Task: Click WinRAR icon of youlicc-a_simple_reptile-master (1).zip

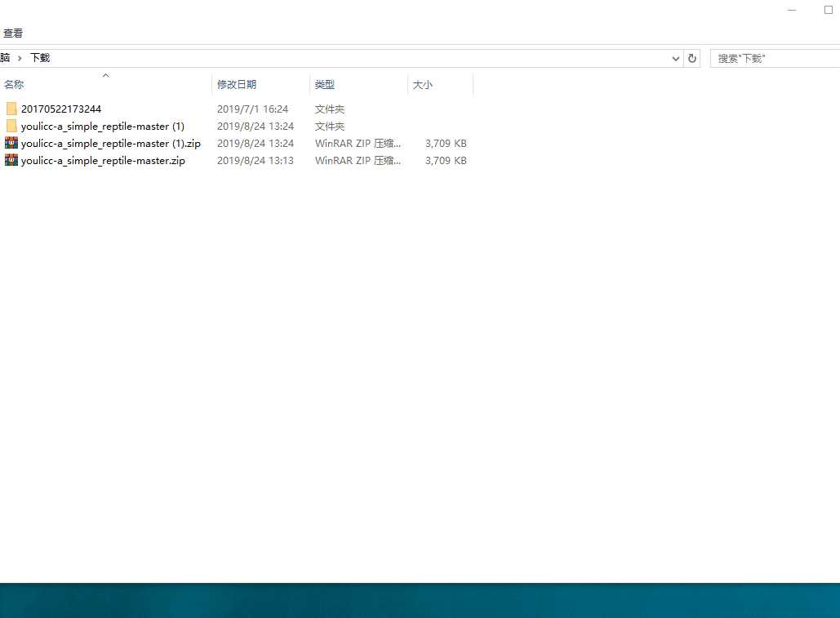Action: pos(11,143)
